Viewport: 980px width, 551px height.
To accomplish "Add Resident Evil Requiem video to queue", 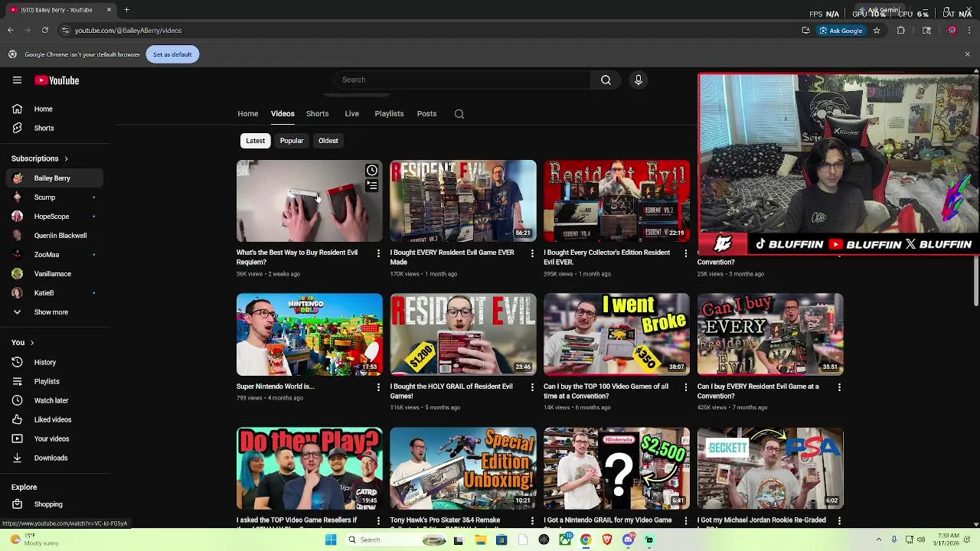I will pos(371,185).
